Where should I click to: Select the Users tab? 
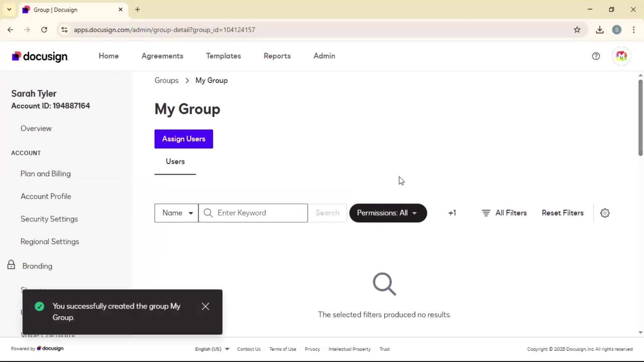[x=175, y=162]
